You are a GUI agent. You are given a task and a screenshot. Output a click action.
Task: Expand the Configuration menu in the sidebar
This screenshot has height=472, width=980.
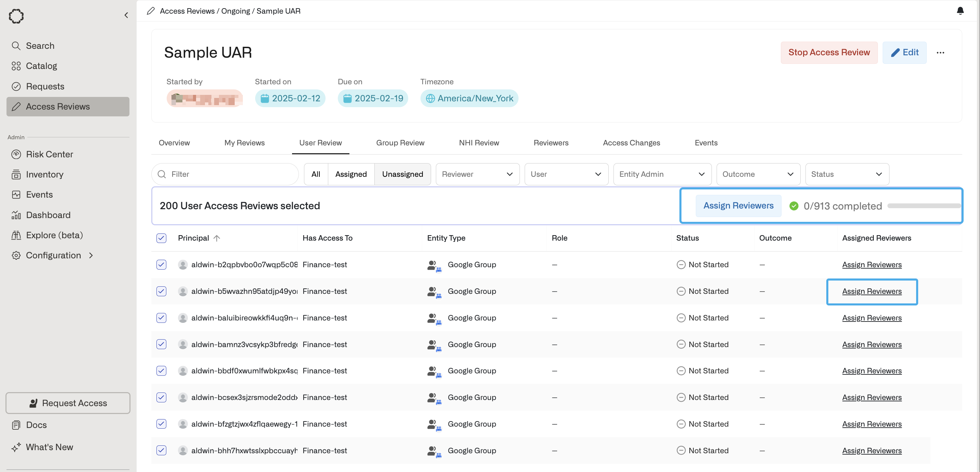point(53,255)
